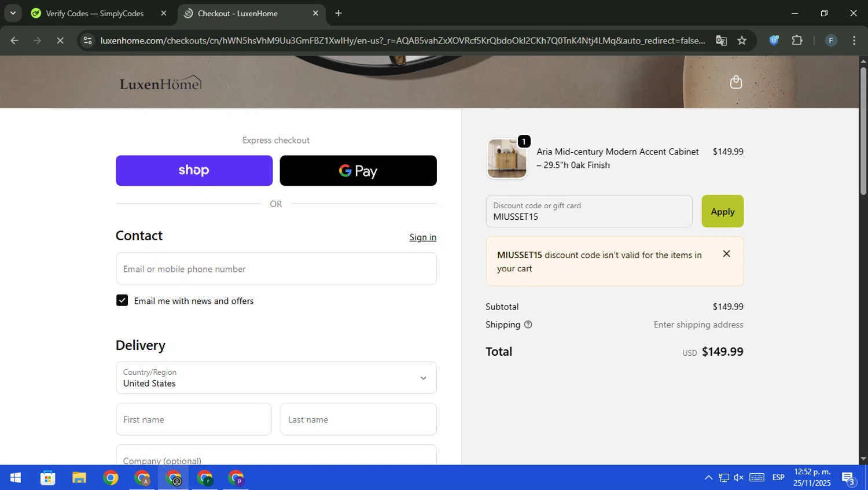Image resolution: width=868 pixels, height=490 pixels.
Task: Click the Enter shipping address text
Action: coord(698,325)
